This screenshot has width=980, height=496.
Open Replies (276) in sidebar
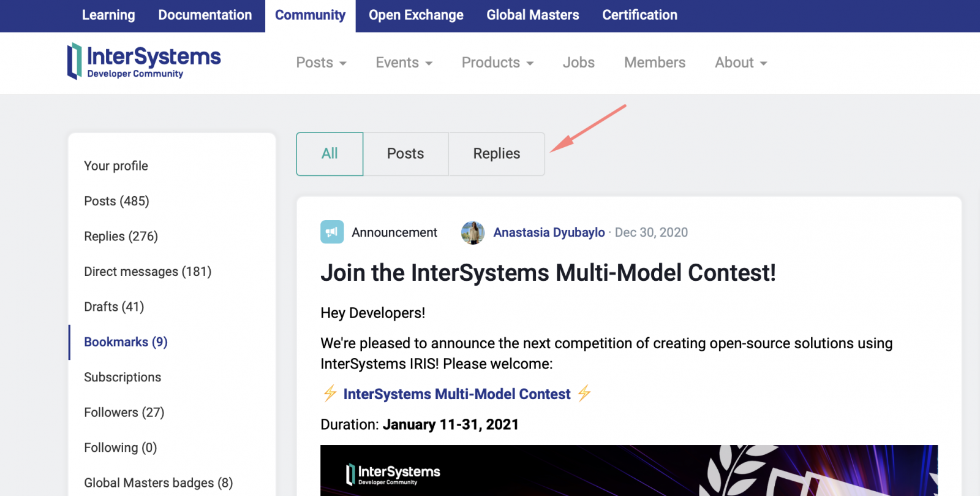(121, 237)
